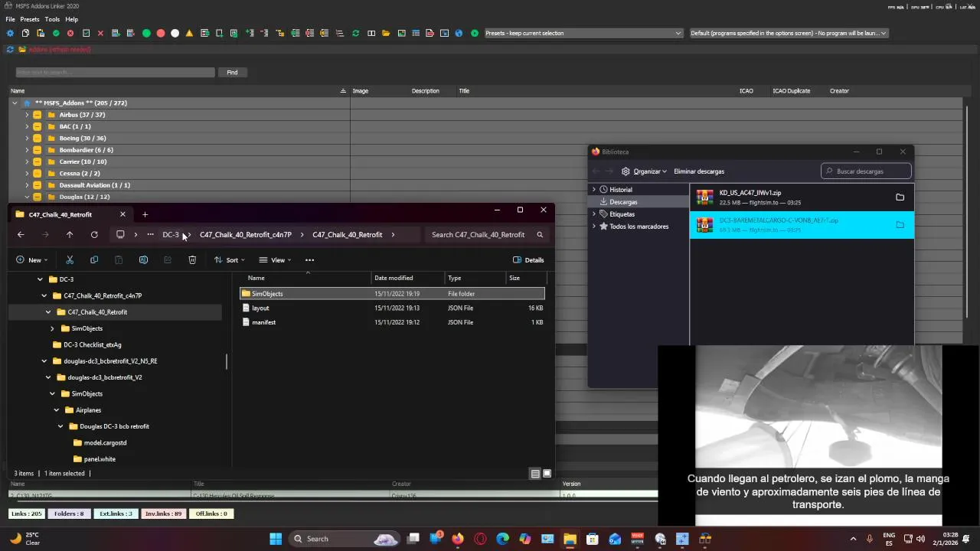Click the red circle-X toolbar icon
Viewport: 980px width, 551px height.
click(x=70, y=33)
